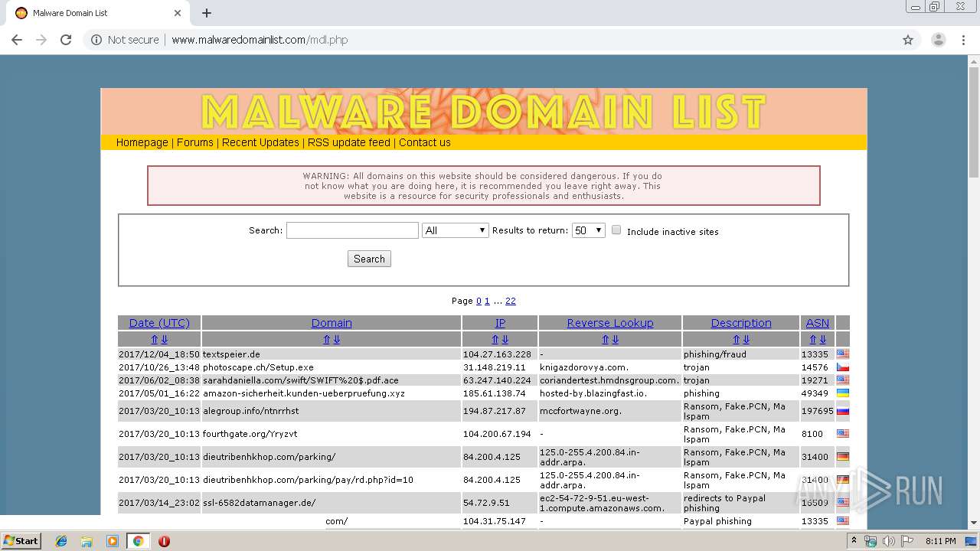
Task: Select mccfortwayne.org. reverse lookup cell
Action: pyautogui.click(x=610, y=411)
